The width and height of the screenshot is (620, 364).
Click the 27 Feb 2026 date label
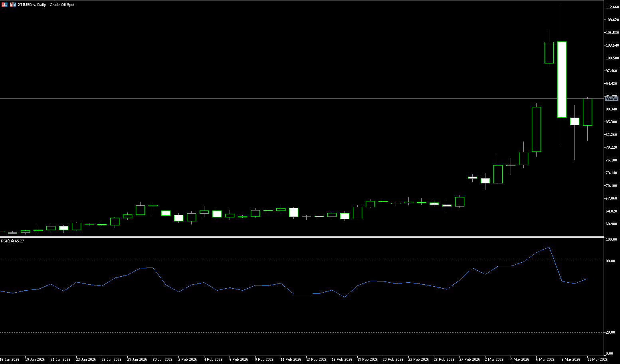point(469,359)
